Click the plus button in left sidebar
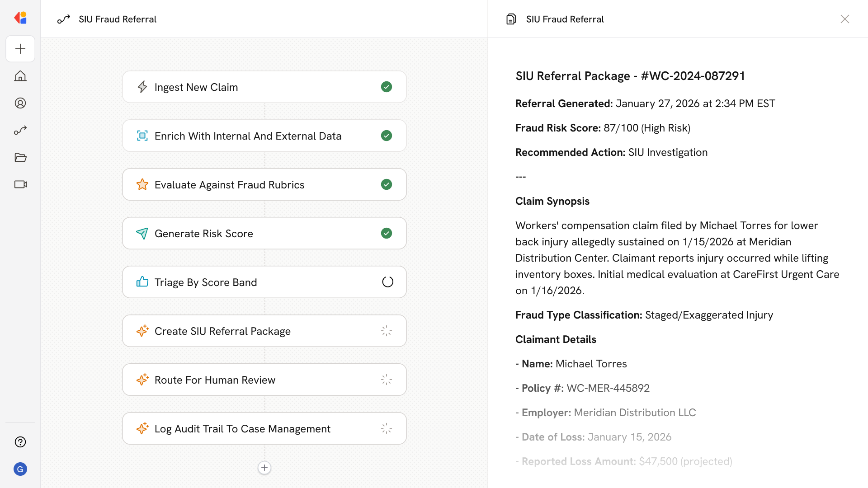 (x=20, y=49)
